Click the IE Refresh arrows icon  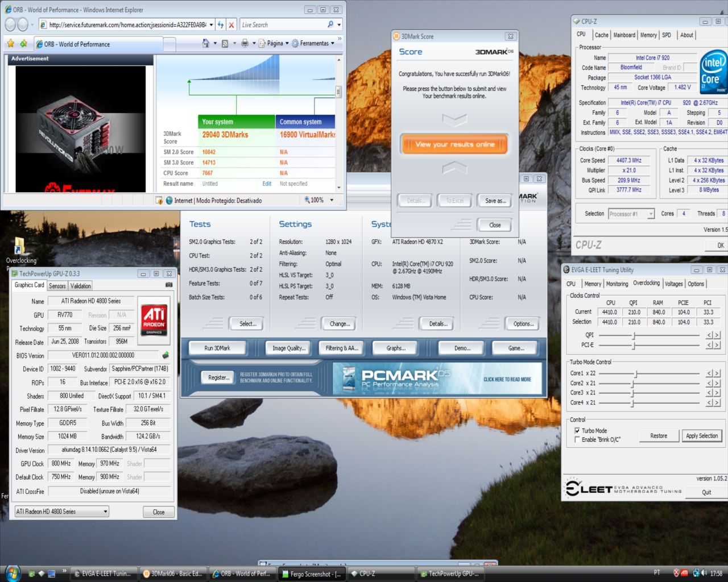[x=221, y=25]
